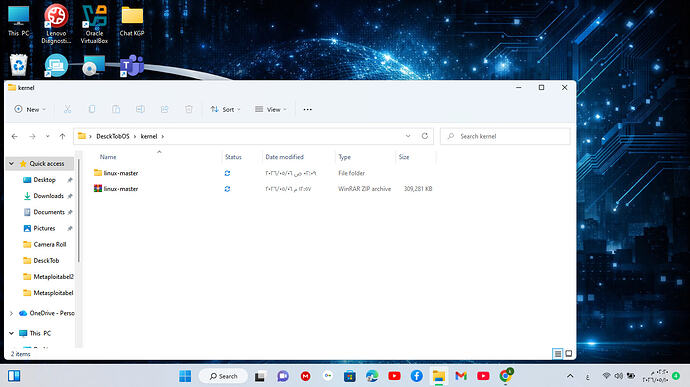Open the Chat KGP desktop folder
The height and width of the screenshot is (387, 690).
pos(132,20)
